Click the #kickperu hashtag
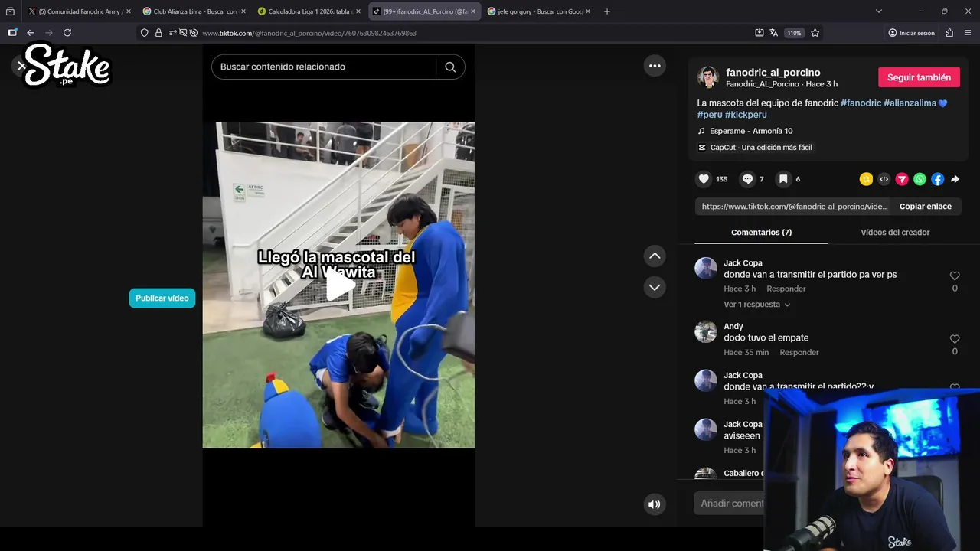980x551 pixels. [746, 115]
